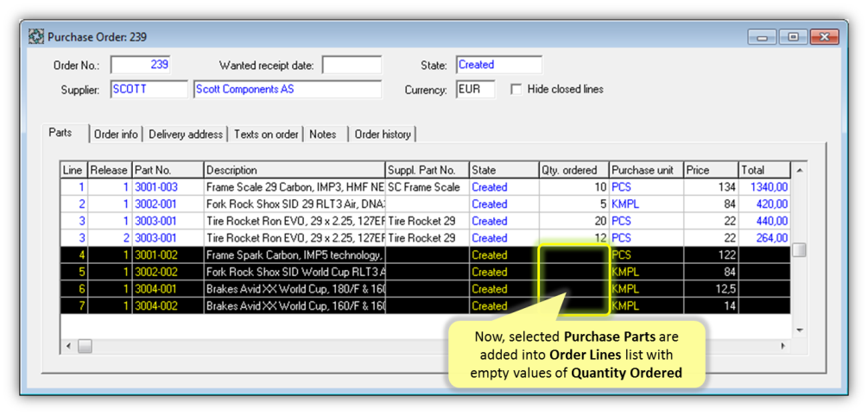Click the Qty. ordered column header

tap(574, 170)
